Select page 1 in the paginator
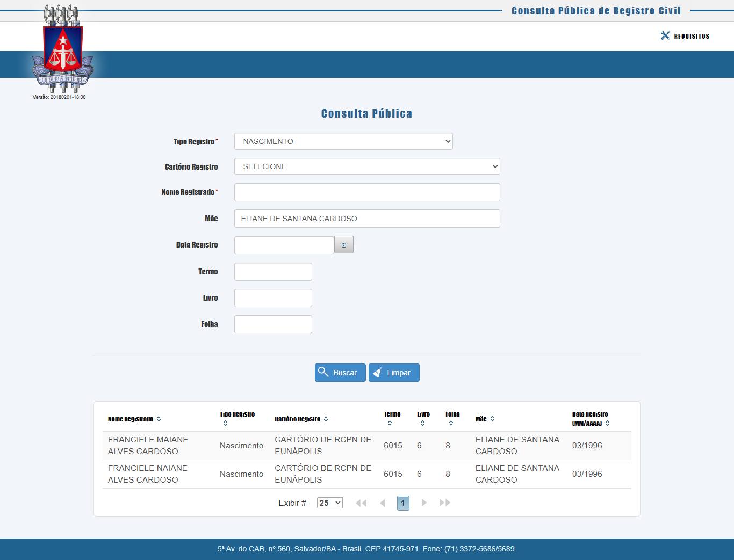 click(403, 503)
